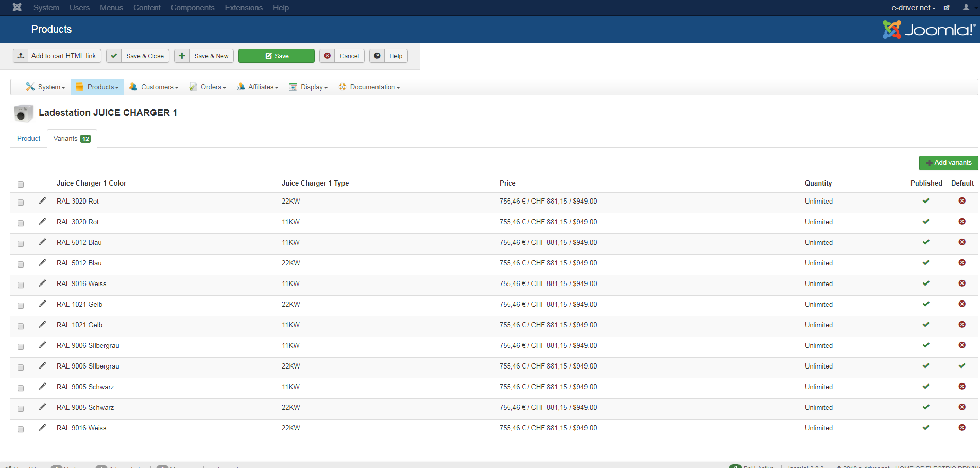The width and height of the screenshot is (980, 468).
Task: Click the green default checkmark for RAL 9006 Silbergrau 22KW
Action: click(961, 366)
